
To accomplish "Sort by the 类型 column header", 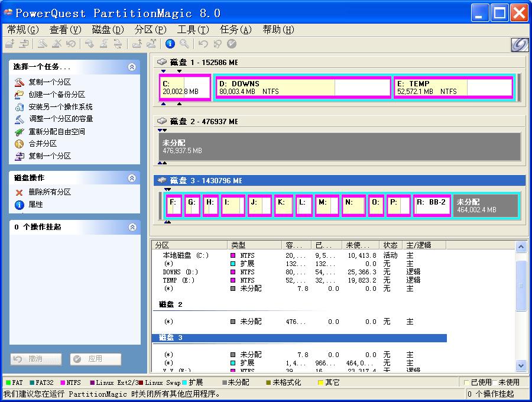I will pyautogui.click(x=254, y=245).
